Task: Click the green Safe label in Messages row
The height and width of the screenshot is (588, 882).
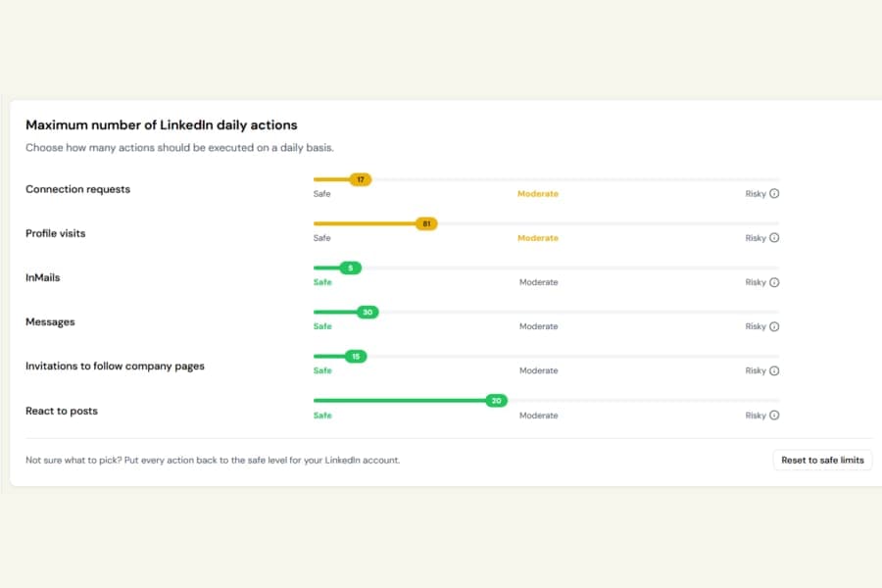Action: 322,326
